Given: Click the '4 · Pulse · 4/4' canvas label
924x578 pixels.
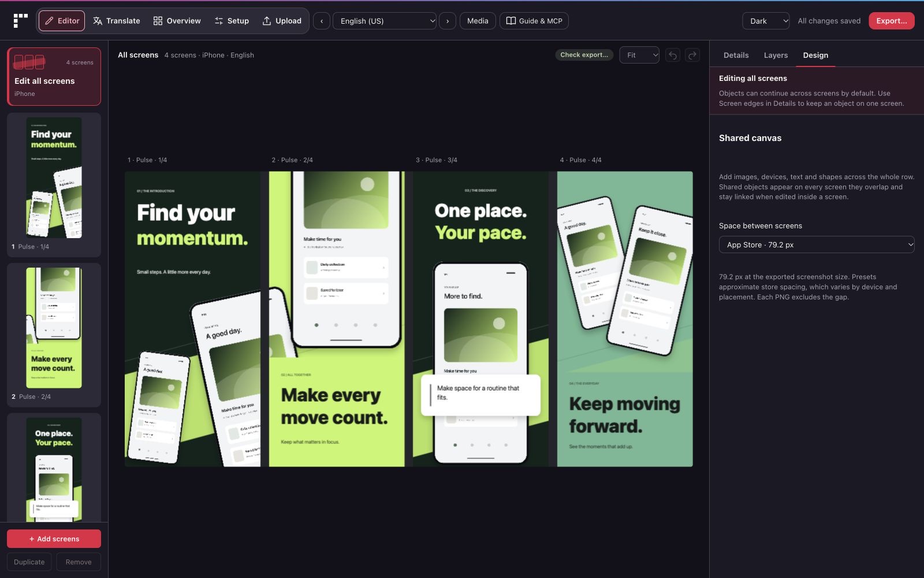Looking at the screenshot, I should (581, 160).
